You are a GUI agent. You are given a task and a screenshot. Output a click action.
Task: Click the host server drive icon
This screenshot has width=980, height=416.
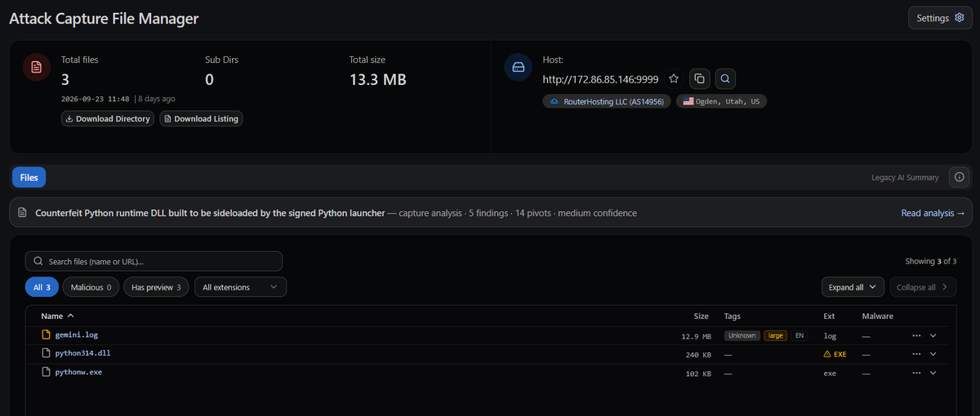tap(518, 67)
